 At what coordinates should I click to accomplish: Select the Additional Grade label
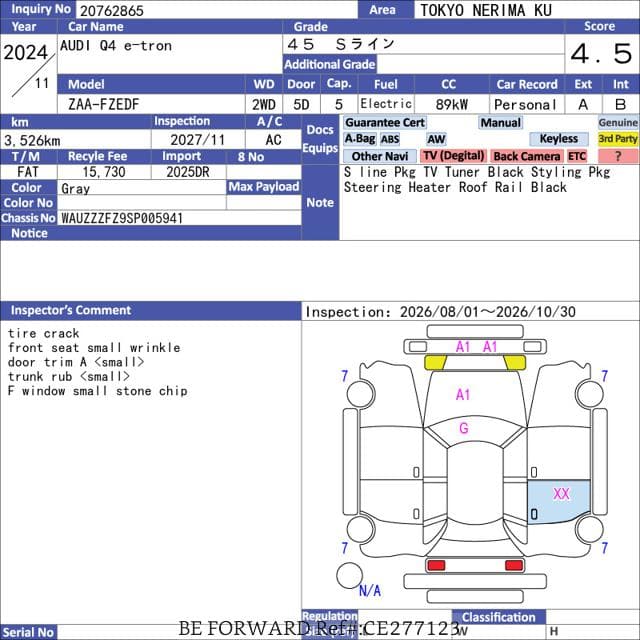pos(330,64)
